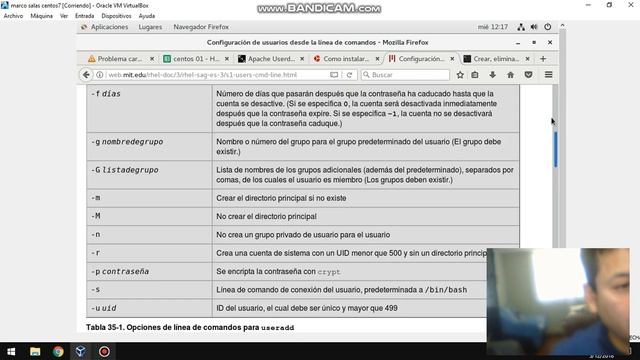Bookmark this page with the star icon
This screenshot has height=360, width=640.
pyautogui.click(x=460, y=75)
